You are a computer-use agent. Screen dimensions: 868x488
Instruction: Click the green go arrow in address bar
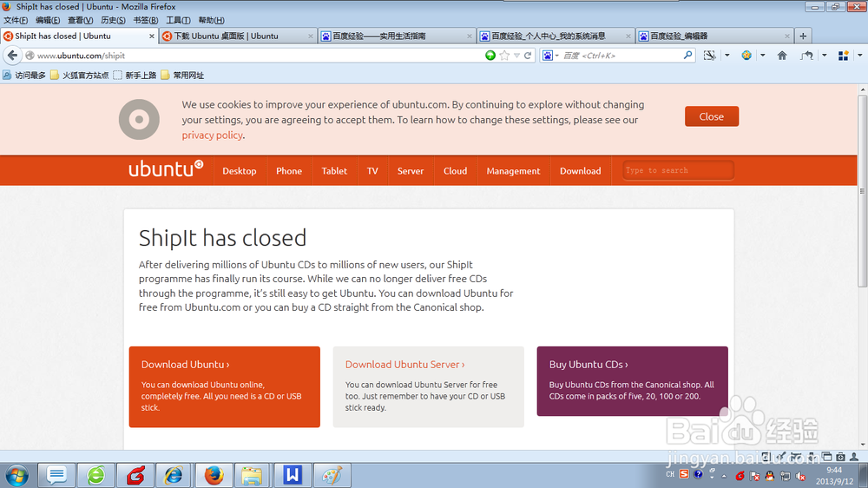490,56
